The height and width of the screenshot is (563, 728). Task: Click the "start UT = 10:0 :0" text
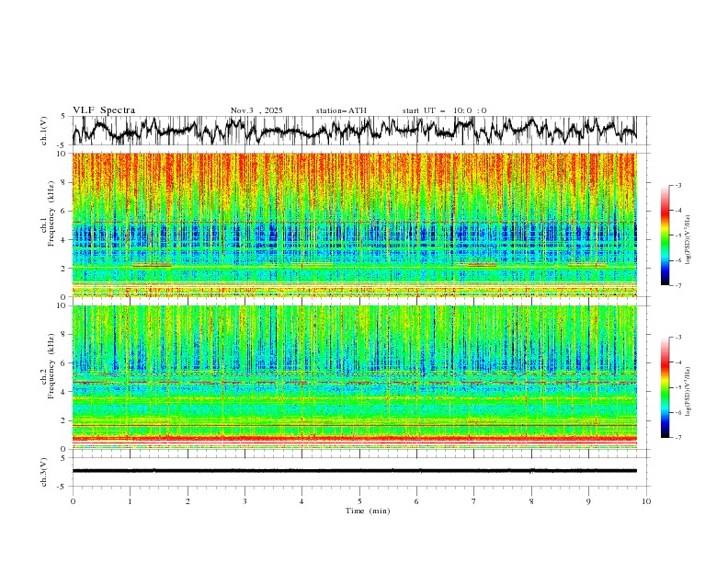tap(444, 110)
